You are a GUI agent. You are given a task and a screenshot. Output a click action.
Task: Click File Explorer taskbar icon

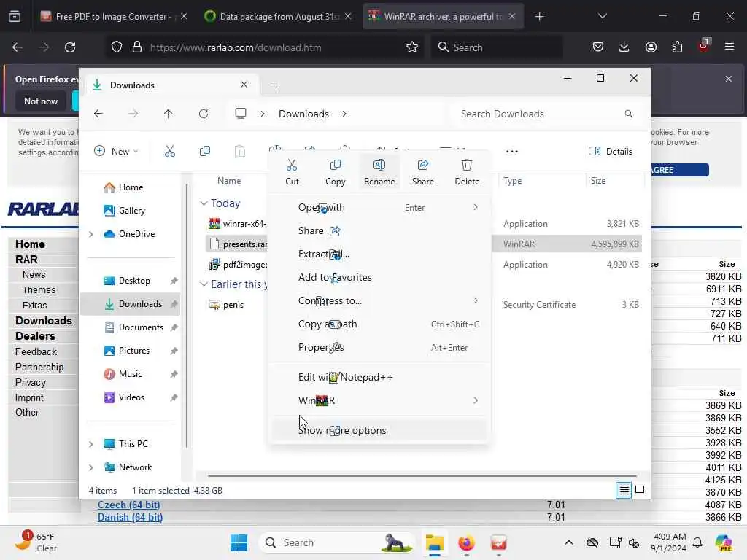(x=435, y=542)
